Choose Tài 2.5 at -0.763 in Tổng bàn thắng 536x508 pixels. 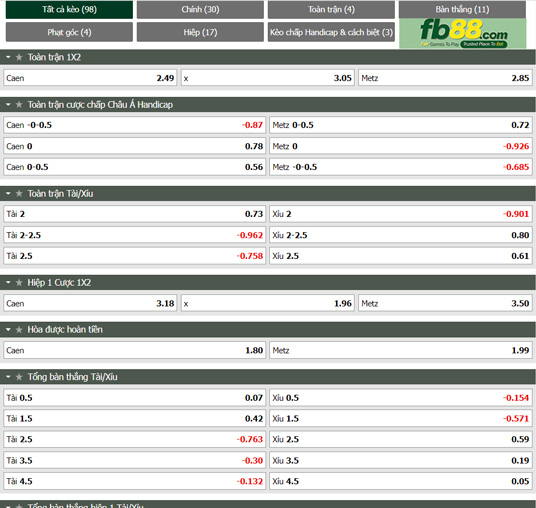[135, 439]
